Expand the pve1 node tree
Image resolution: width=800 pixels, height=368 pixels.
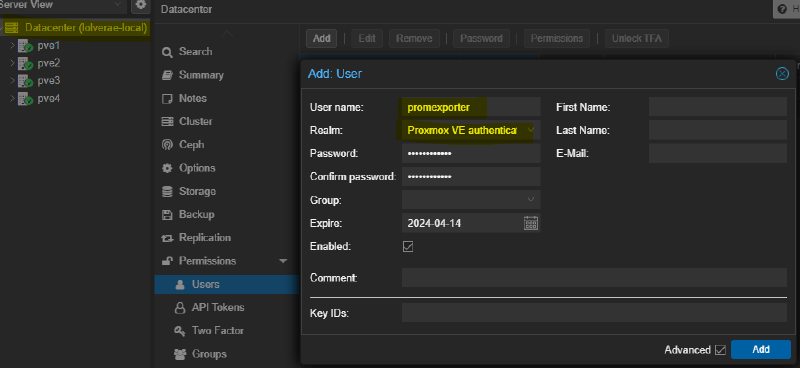coord(12,46)
